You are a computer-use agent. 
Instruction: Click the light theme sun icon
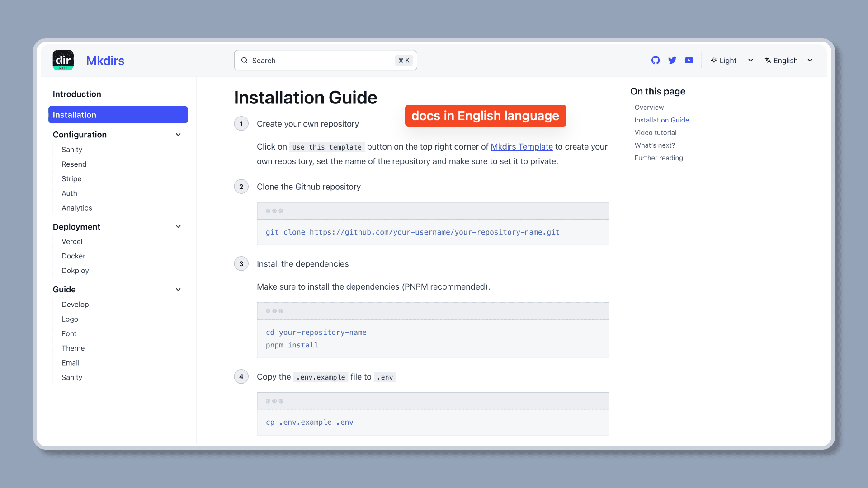713,60
